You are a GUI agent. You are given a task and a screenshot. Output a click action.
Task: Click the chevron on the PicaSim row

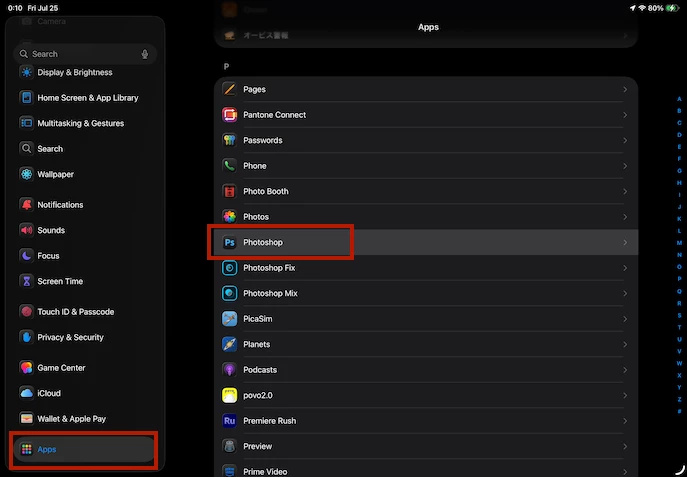[625, 319]
